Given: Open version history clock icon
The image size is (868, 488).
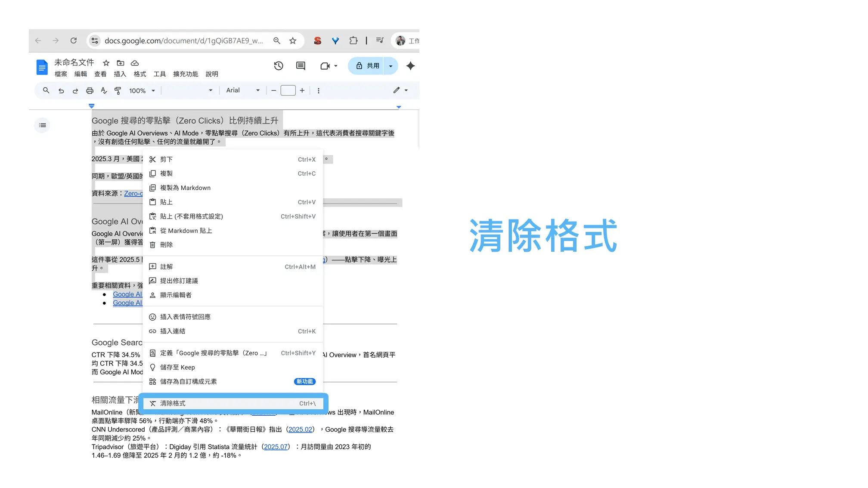Looking at the screenshot, I should (x=279, y=66).
